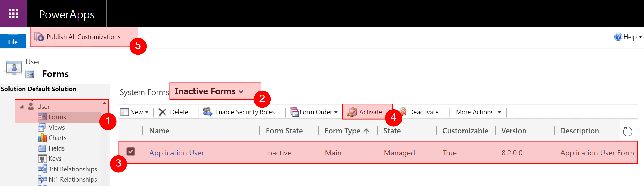
Task: Collapse the User entity tree node
Action: click(22, 107)
